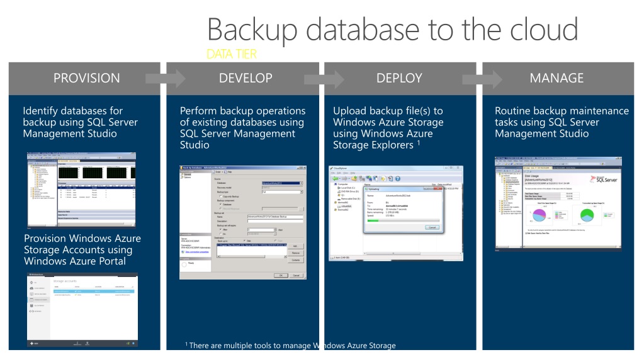Select Computer node in CloudXplorer tree

[x=342, y=184]
